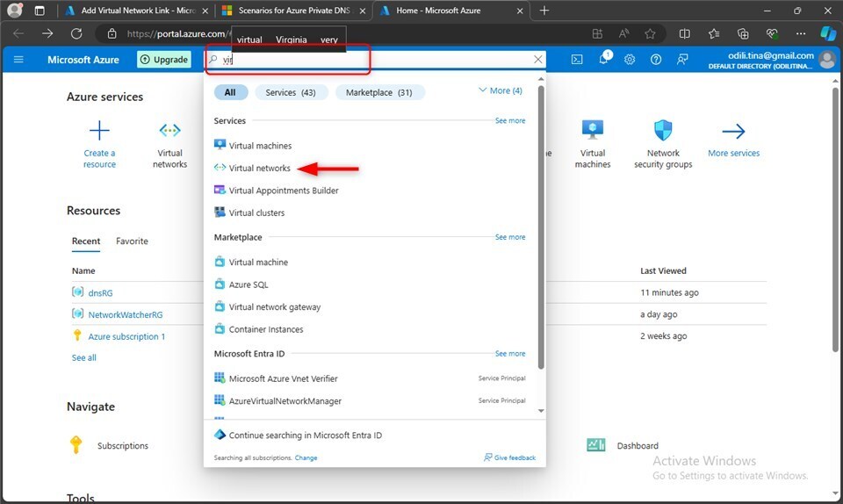Click See all resources link

[84, 358]
